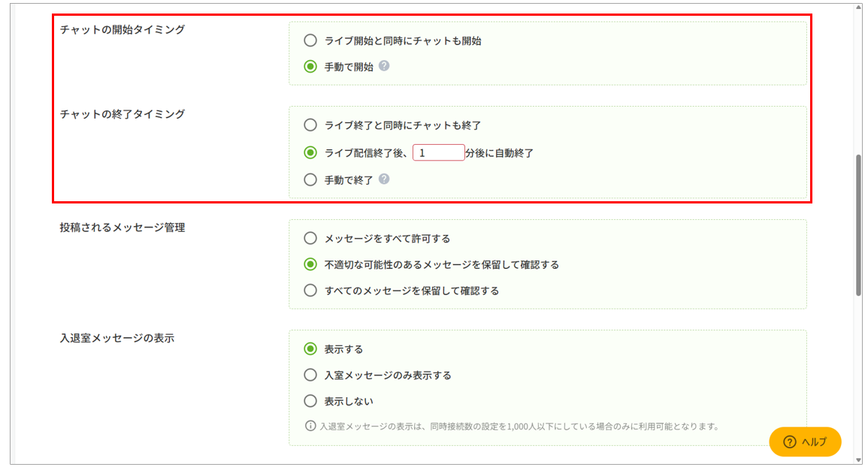Click help icon next to 手動で開始
The width and height of the screenshot is (868, 467).
(383, 66)
